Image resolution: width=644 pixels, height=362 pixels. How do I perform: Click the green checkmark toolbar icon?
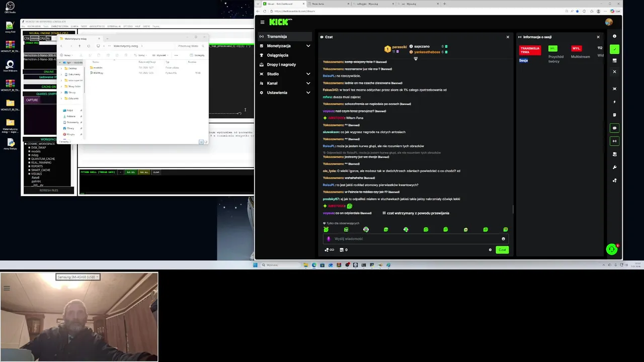(614, 49)
